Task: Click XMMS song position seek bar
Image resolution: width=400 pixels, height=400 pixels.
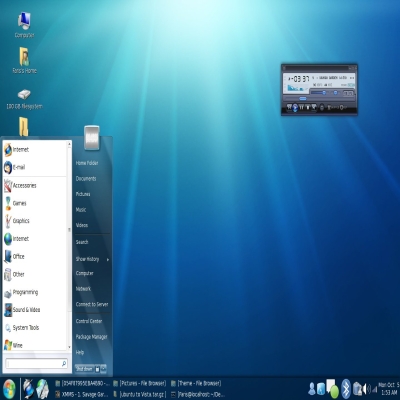Action: click(319, 99)
